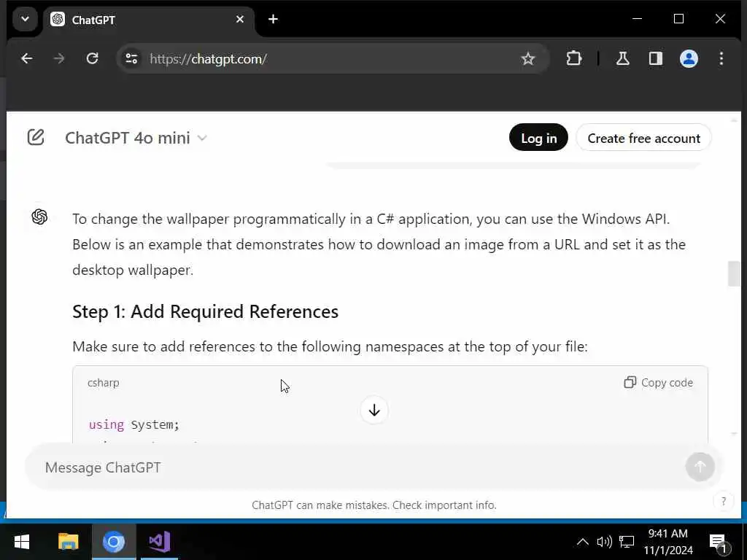Open the volume speaker tray icon
Screen dimensions: 747x560
[604, 542]
